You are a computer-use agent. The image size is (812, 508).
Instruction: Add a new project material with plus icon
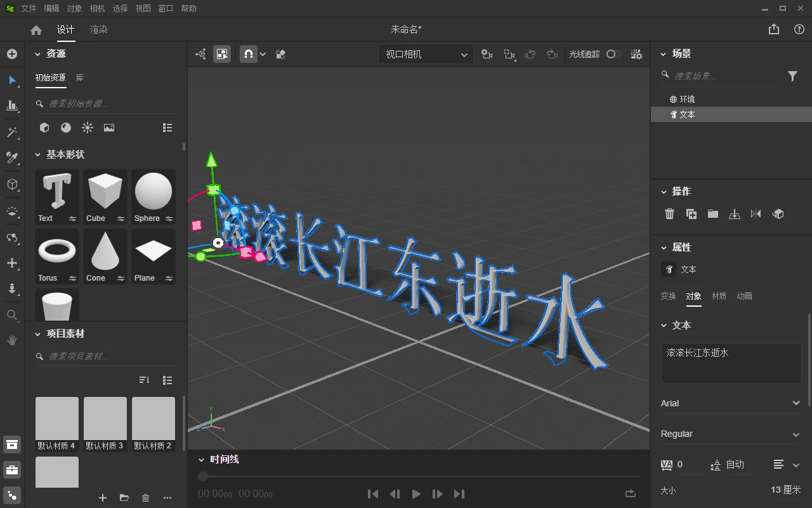103,498
